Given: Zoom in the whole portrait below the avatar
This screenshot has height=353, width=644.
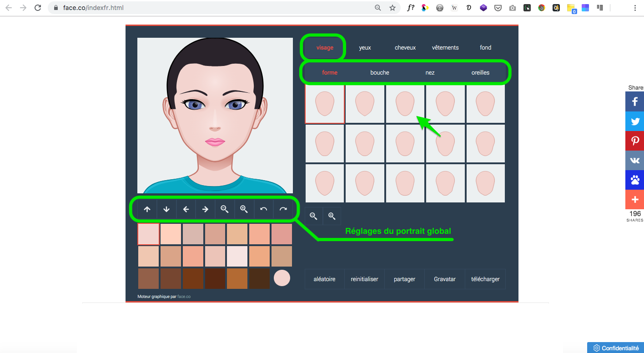Looking at the screenshot, I should pos(244,209).
